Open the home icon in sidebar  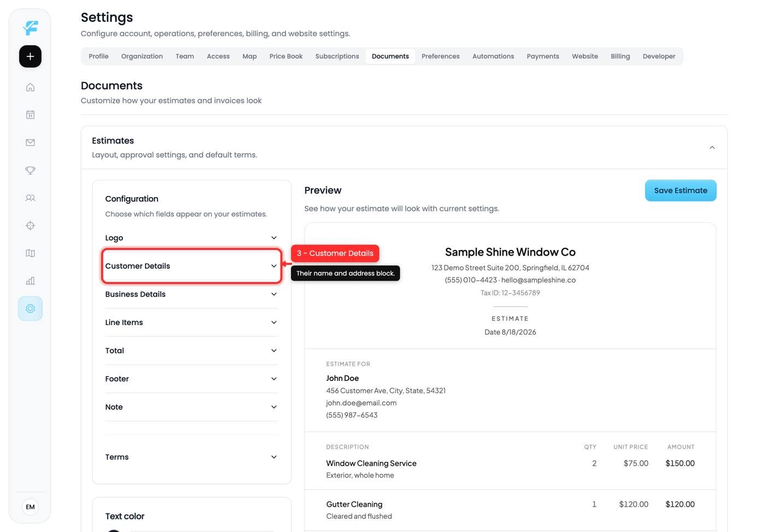30,88
